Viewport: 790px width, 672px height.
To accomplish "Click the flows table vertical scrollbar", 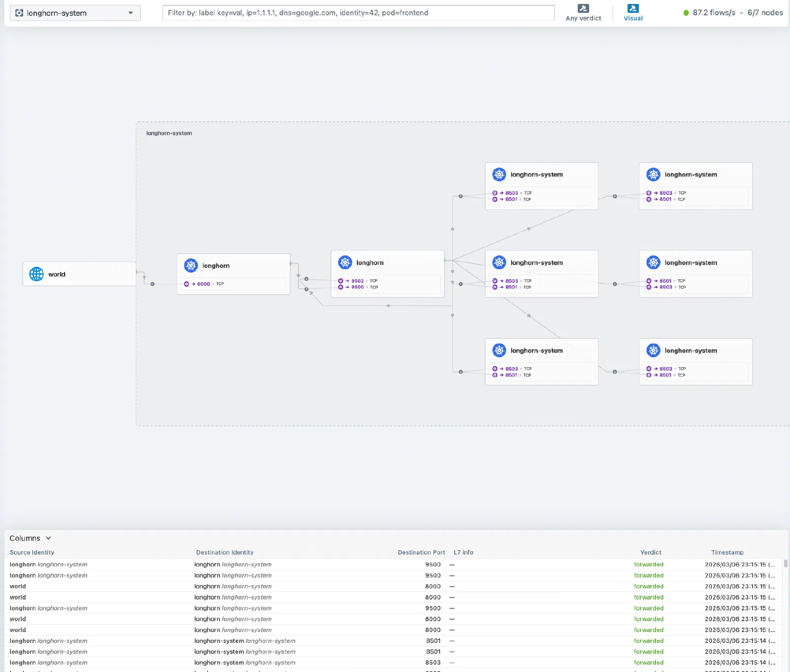I will [786, 563].
